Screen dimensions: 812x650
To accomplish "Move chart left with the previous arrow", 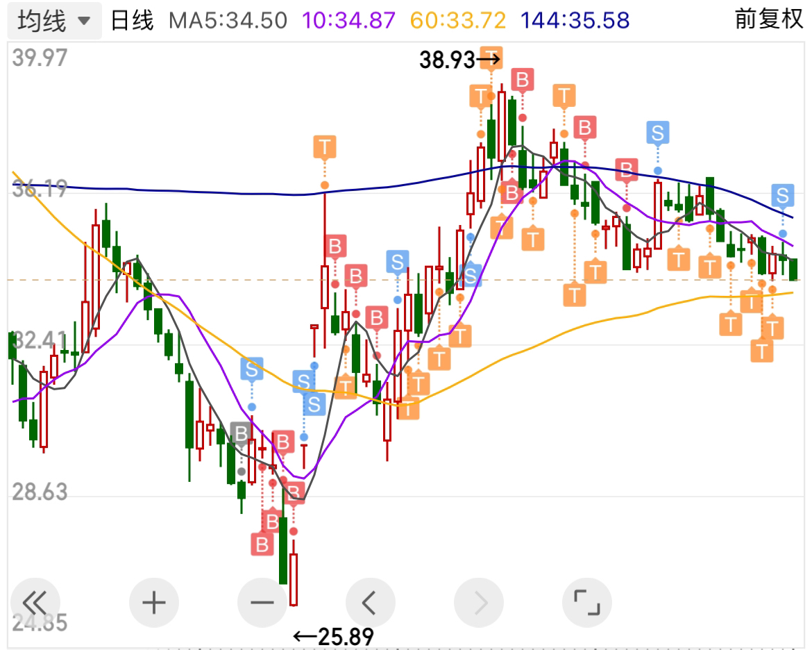I will (x=371, y=603).
